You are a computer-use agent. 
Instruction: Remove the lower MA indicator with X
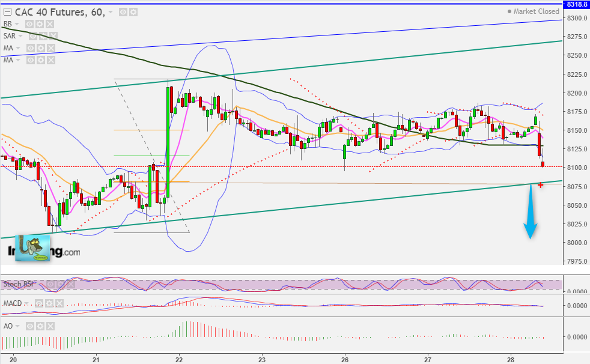click(x=51, y=61)
